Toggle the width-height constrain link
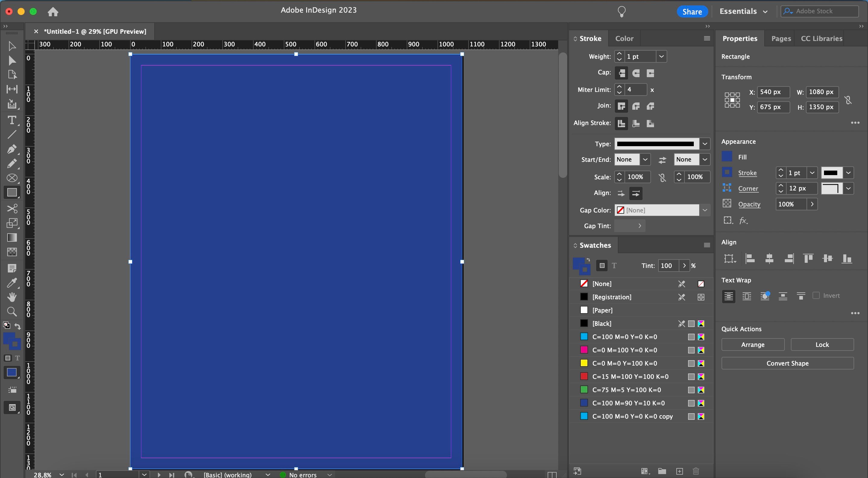The width and height of the screenshot is (868, 478). [x=848, y=100]
